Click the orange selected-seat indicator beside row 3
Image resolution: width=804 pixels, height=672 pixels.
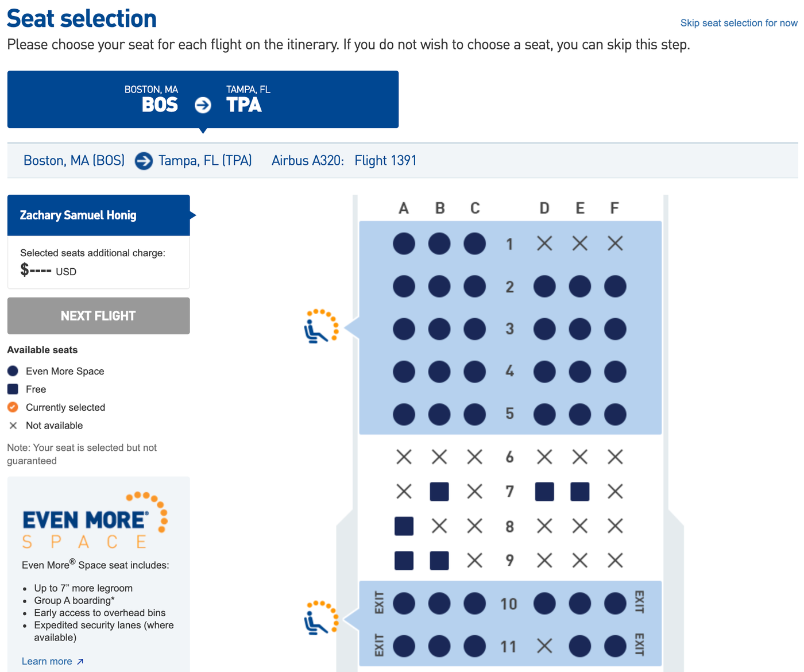[x=322, y=327]
